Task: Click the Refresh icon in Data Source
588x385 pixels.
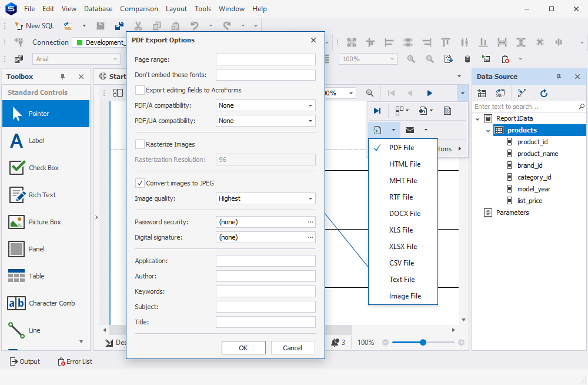Action: click(544, 93)
